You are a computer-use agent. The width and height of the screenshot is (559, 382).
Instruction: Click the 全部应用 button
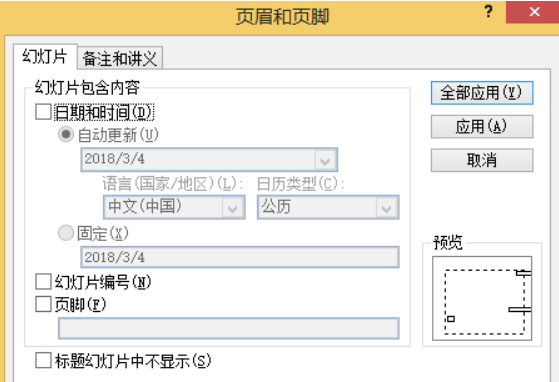tap(482, 93)
